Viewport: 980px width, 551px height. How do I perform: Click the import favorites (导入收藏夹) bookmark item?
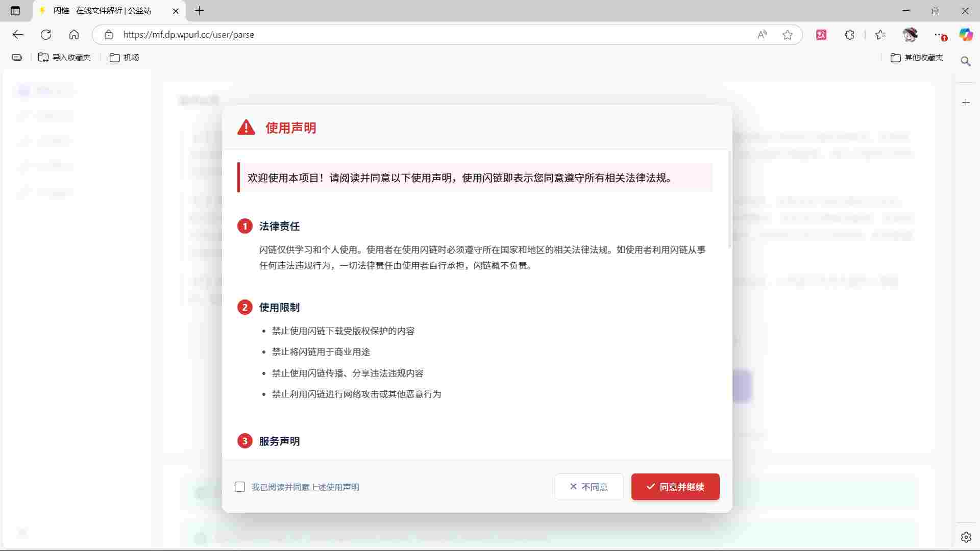coord(65,58)
